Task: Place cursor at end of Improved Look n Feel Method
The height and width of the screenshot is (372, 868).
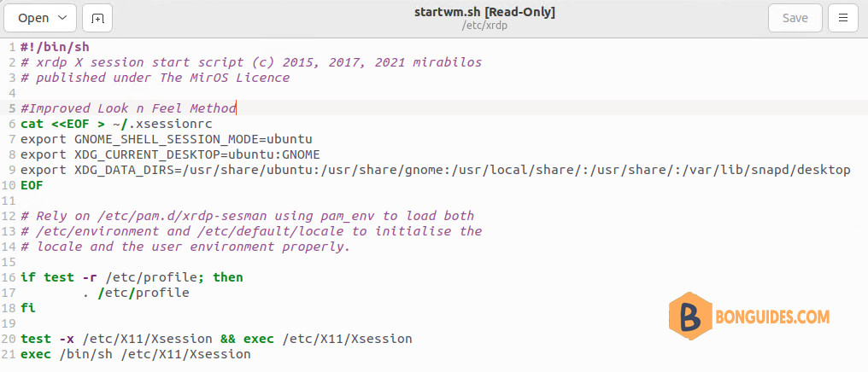Action: point(237,108)
